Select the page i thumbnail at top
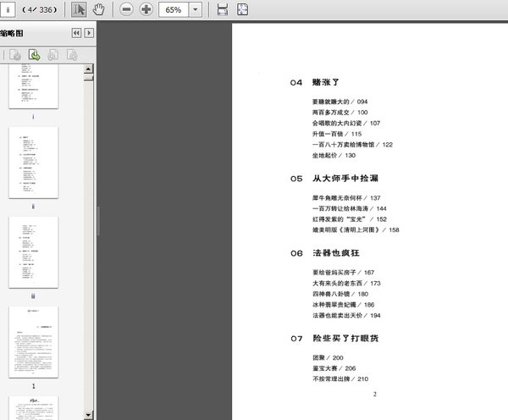 (34, 86)
